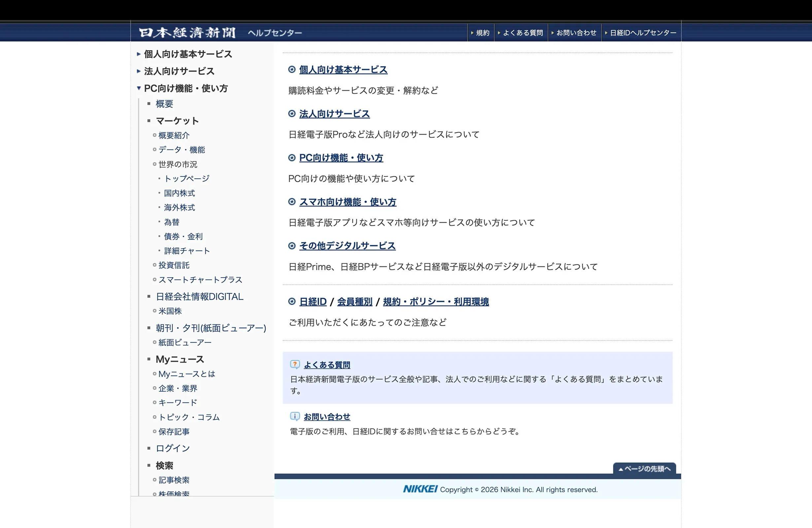Select 概要 in the sidebar tree
812x528 pixels.
(x=164, y=104)
